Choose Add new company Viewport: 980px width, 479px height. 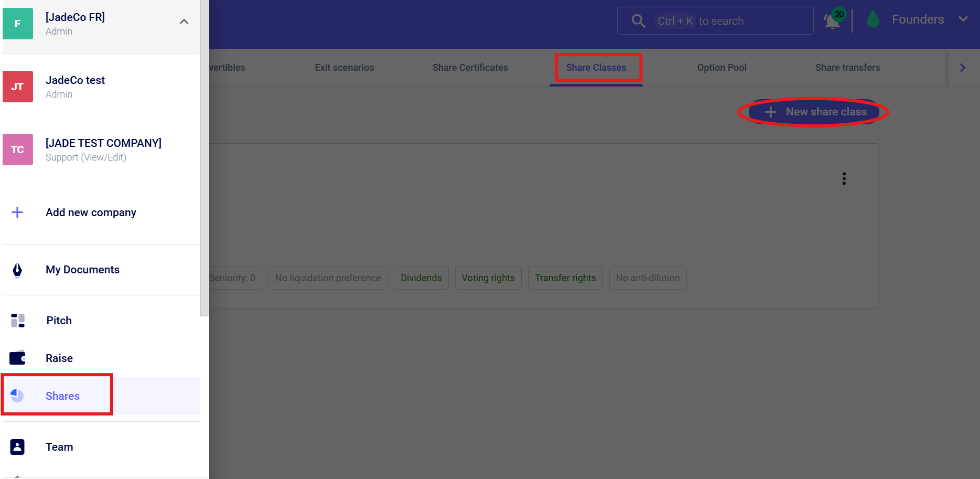pos(91,212)
